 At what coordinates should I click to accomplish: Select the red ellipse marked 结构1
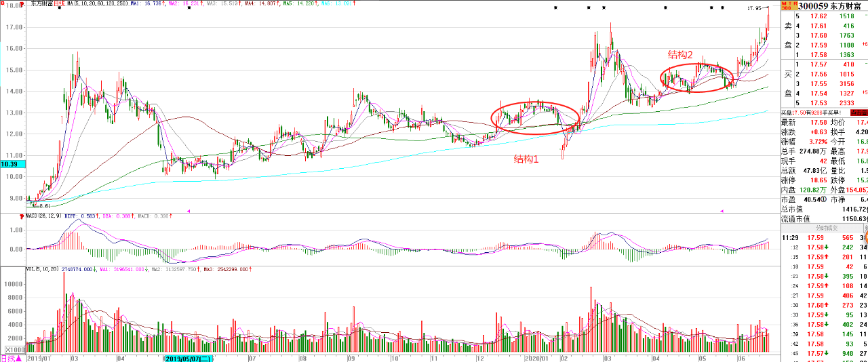click(x=535, y=117)
